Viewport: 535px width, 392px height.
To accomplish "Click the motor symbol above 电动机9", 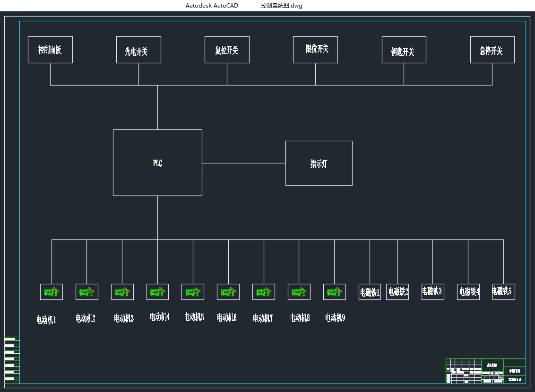I will tap(335, 292).
